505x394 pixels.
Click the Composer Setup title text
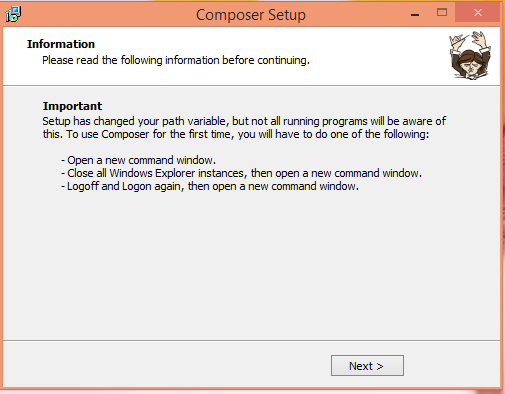click(251, 15)
